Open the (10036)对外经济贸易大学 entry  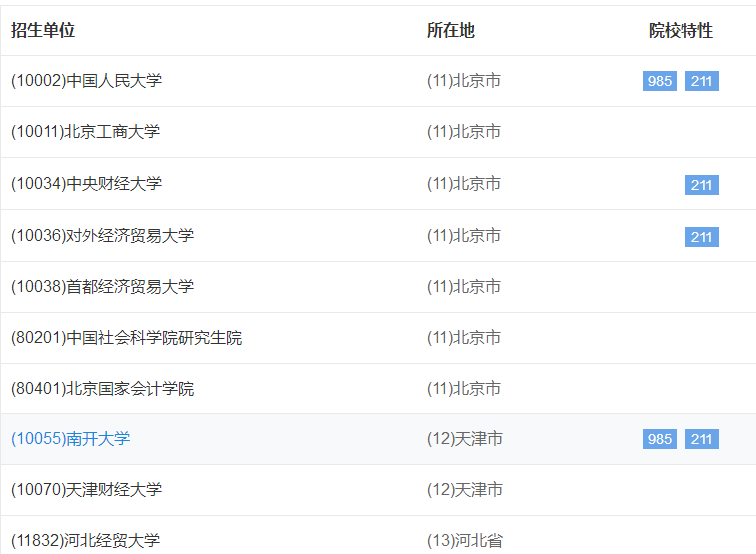(102, 235)
